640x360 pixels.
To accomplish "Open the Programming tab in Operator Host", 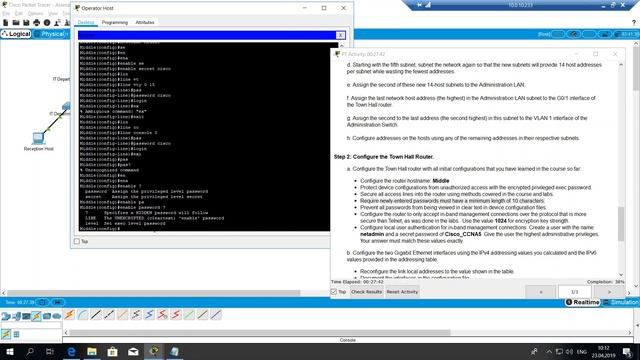I will pos(115,22).
